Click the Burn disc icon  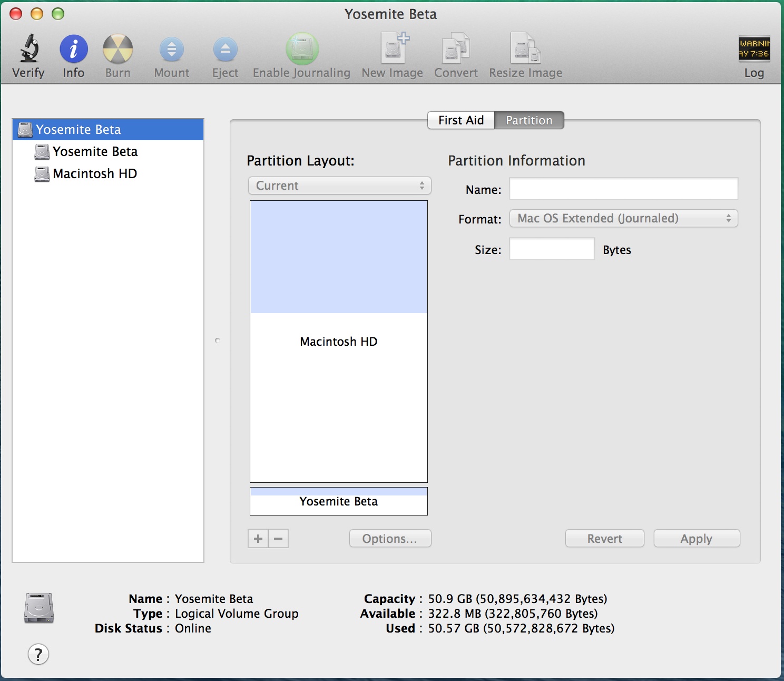click(x=117, y=49)
